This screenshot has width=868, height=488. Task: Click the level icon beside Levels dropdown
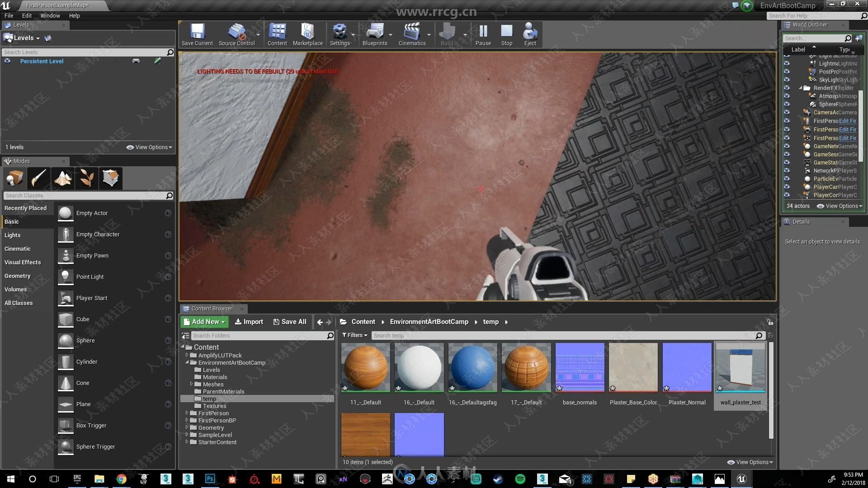[48, 38]
